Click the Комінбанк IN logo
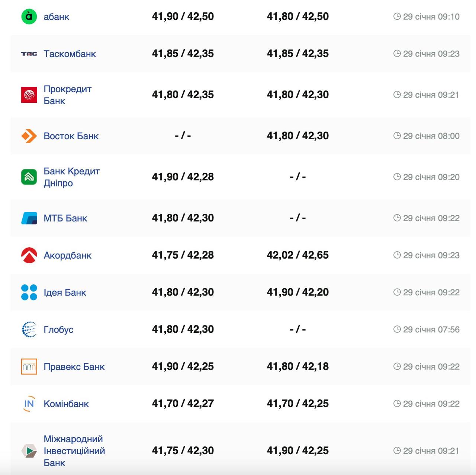This screenshot has height=475, width=476. [29, 404]
